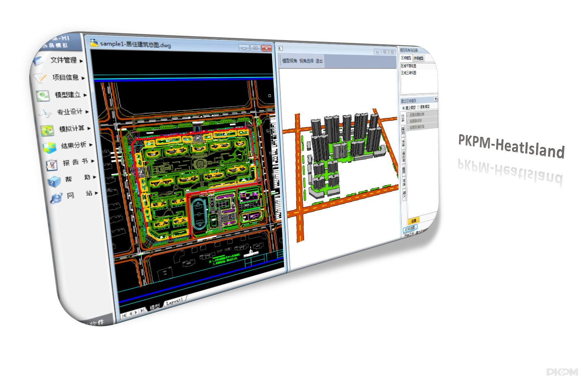The image size is (588, 385).
Task: Click the 专业设计 drafting icon
Action: point(45,113)
